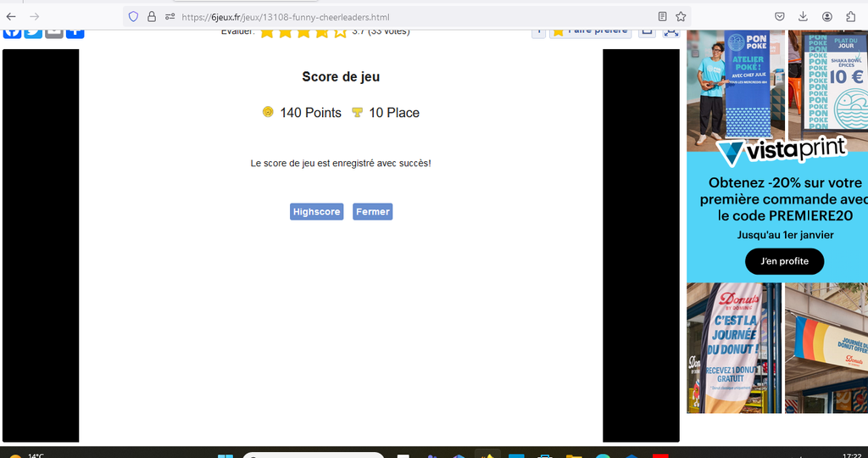
Task: Open the tracking protection shield icon
Action: (133, 16)
